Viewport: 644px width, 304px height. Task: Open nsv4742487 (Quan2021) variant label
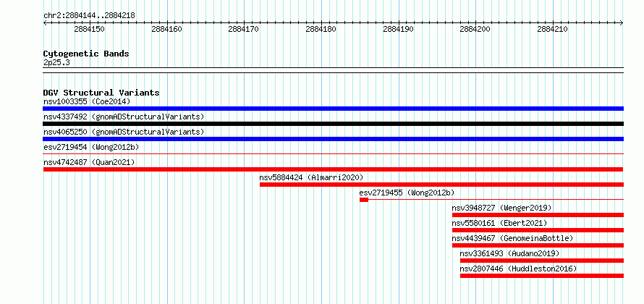(89, 162)
